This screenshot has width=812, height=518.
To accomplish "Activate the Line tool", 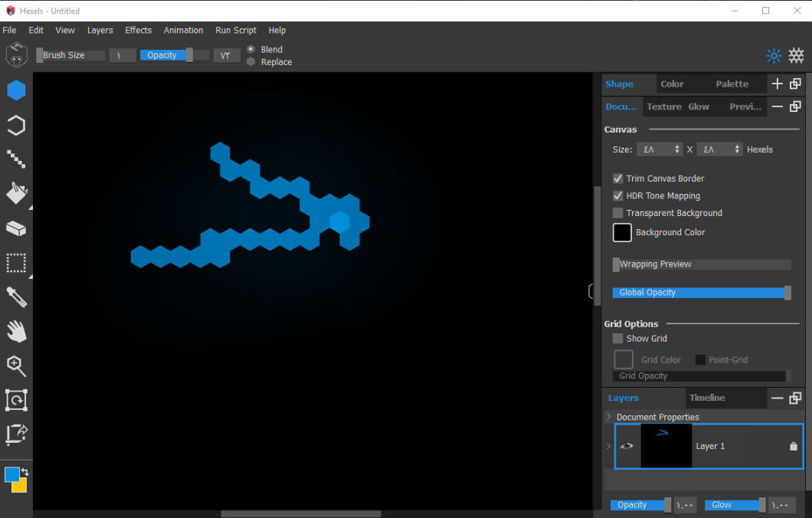I will [16, 159].
